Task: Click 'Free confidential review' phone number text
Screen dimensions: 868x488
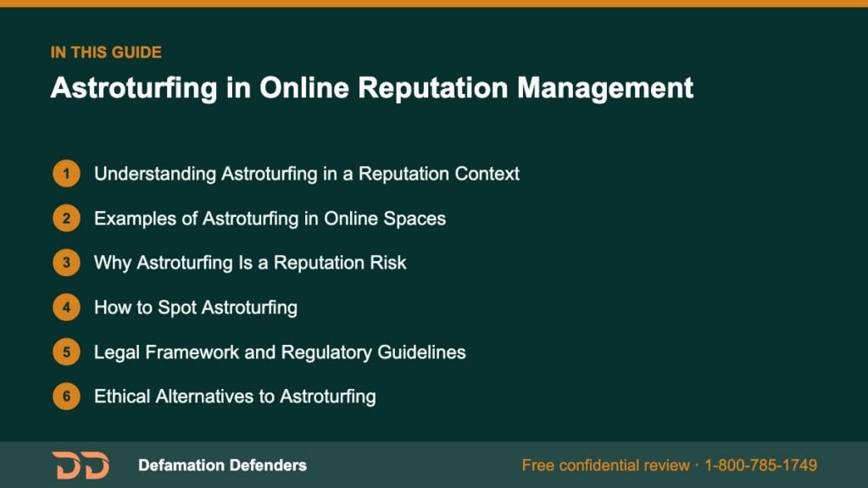Action: [x=670, y=465]
